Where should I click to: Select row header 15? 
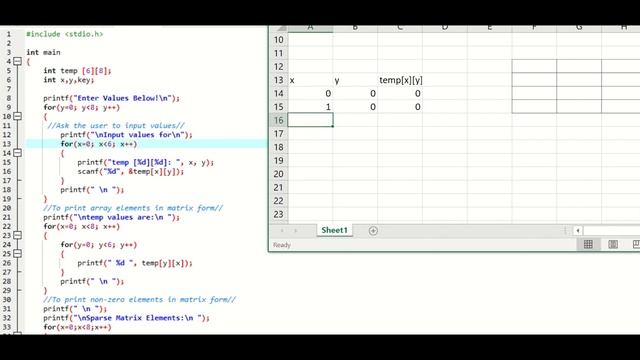(x=278, y=107)
